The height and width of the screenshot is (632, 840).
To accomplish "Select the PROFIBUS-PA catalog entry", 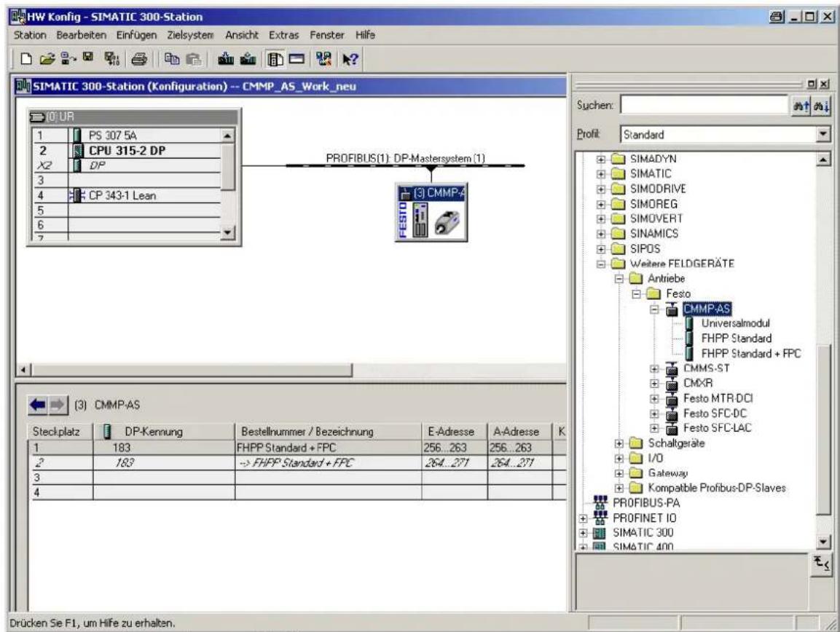I will click(x=645, y=503).
